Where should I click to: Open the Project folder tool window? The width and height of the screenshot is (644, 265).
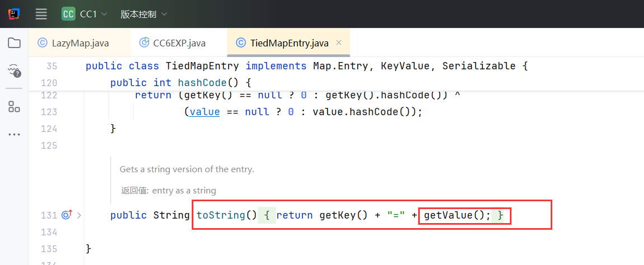click(x=14, y=43)
